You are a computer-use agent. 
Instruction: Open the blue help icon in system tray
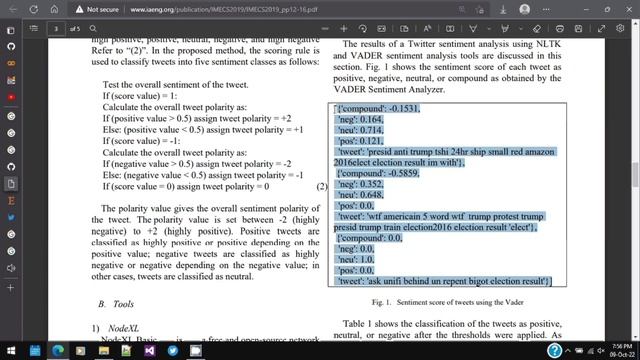[x=554, y=351]
